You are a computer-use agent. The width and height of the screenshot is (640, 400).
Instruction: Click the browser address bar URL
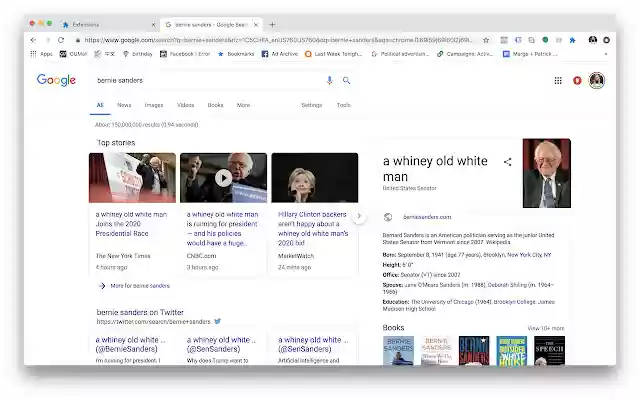point(278,40)
